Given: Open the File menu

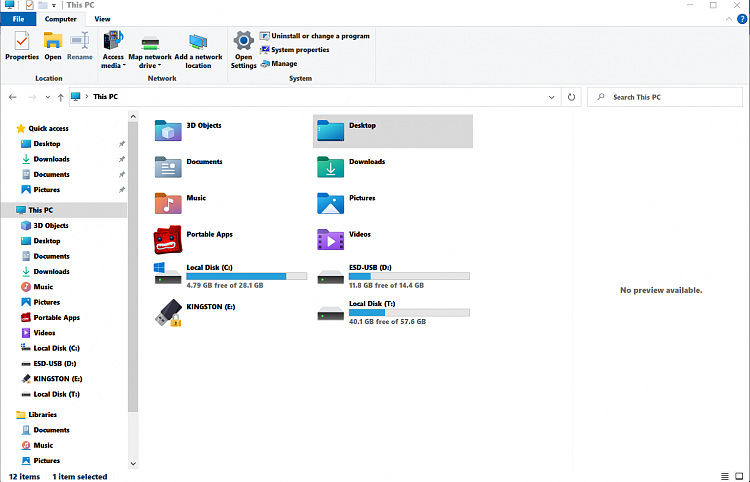Looking at the screenshot, I should coord(18,19).
